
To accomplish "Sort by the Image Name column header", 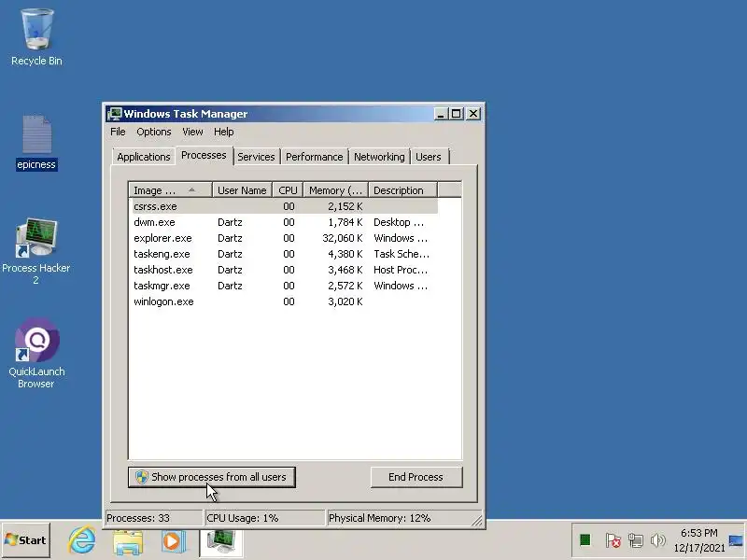I will pyautogui.click(x=171, y=190).
